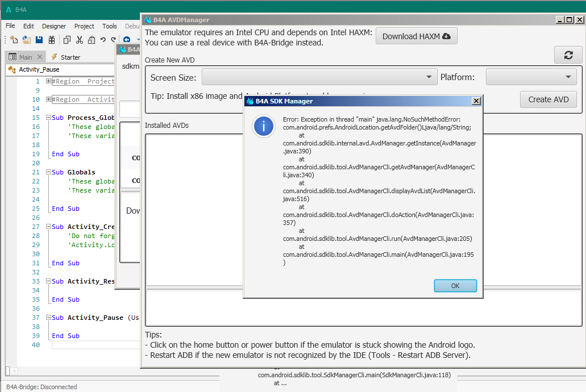This screenshot has height=392, width=586.
Task: Click the Create AVD button
Action: pyautogui.click(x=548, y=99)
